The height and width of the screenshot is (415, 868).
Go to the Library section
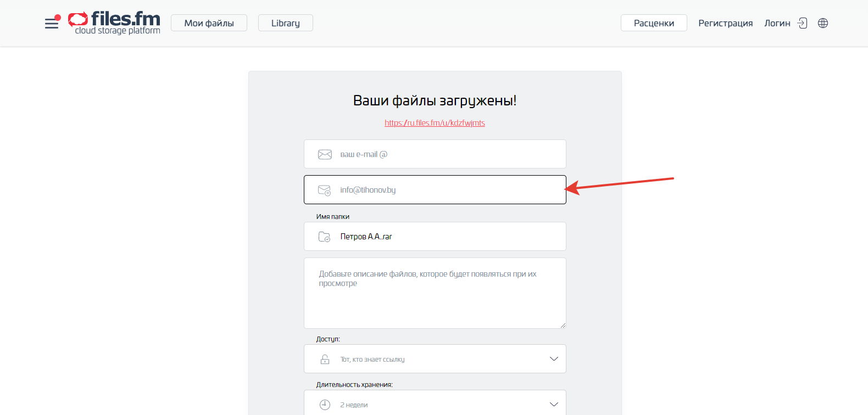coord(285,23)
